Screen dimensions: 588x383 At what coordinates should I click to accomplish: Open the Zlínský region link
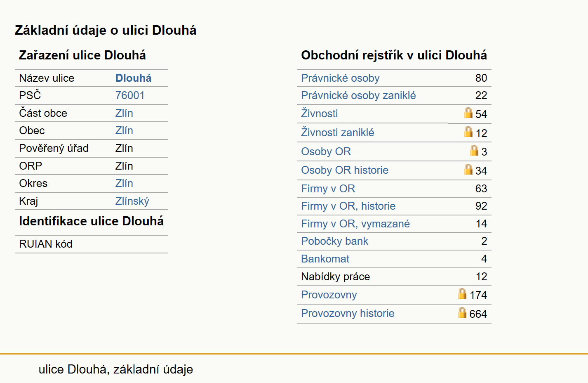[132, 201]
